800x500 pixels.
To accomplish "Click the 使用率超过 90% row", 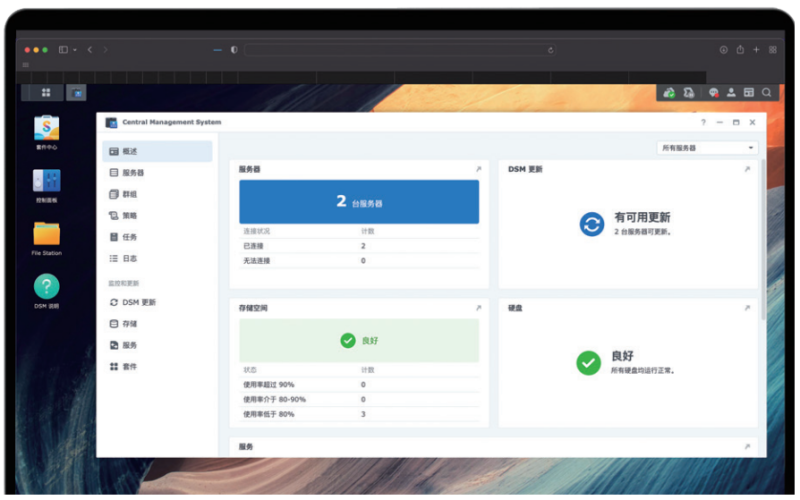I will (359, 385).
